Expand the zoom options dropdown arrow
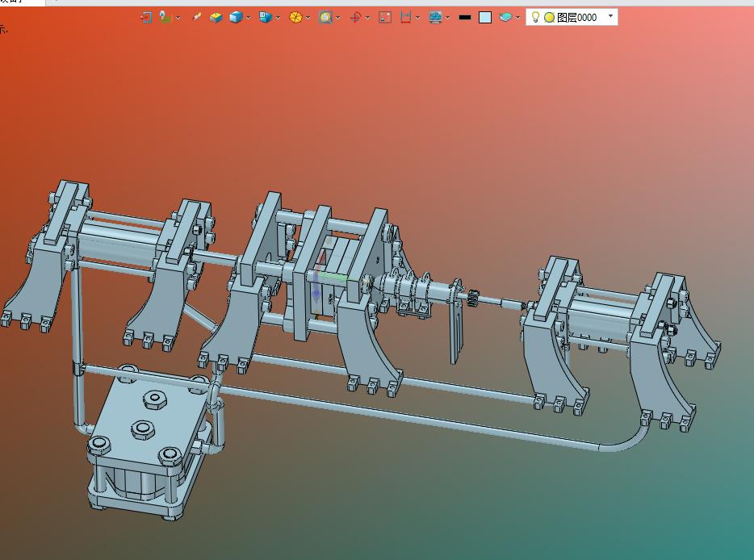This screenshot has height=560, width=754. pyautogui.click(x=338, y=18)
